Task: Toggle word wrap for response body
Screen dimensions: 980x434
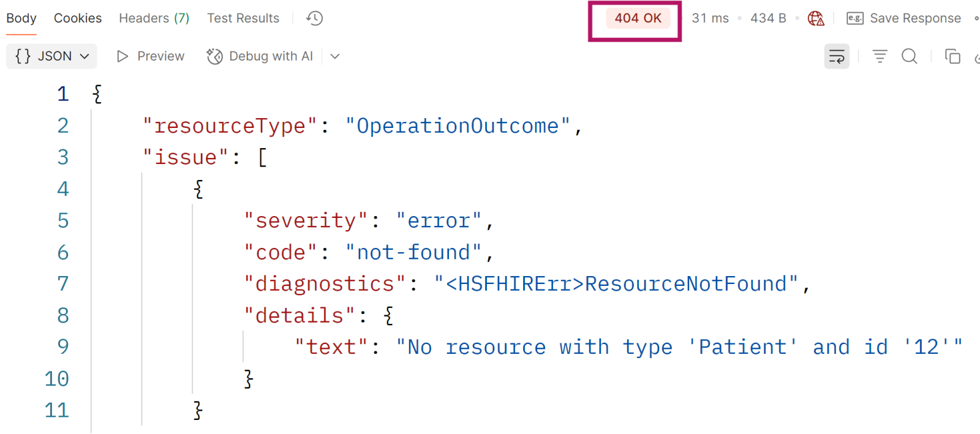Action: [837, 56]
